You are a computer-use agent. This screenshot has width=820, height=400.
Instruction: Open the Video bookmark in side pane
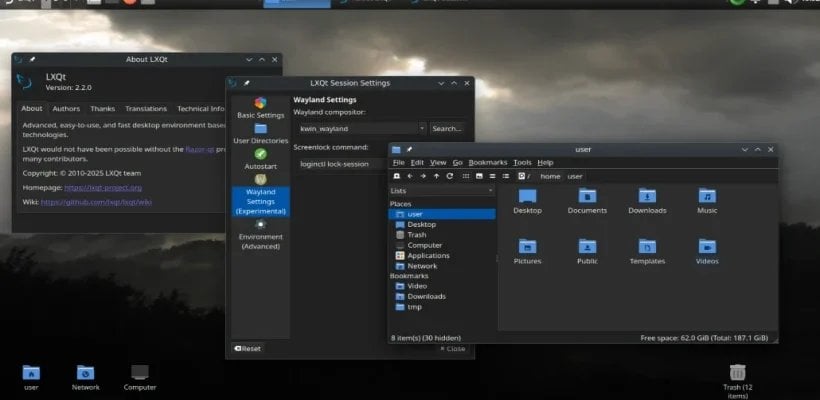(442, 286)
